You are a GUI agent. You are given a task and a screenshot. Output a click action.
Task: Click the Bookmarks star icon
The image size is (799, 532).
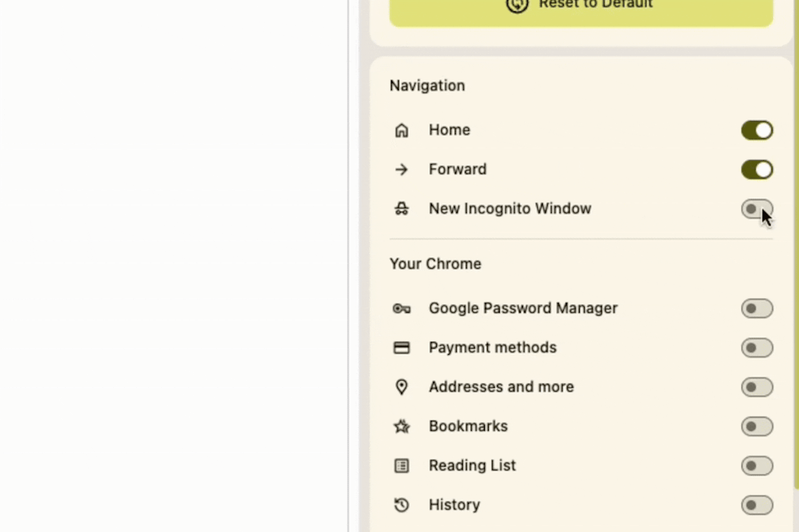point(402,427)
